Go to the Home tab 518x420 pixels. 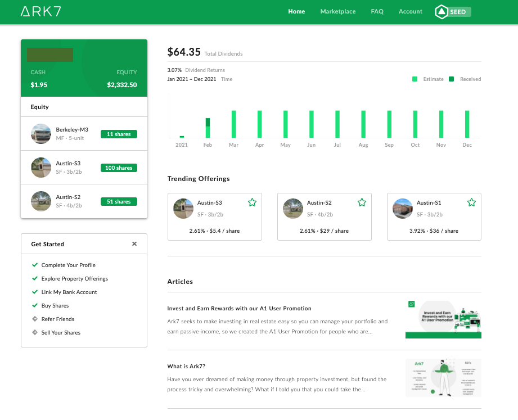click(296, 12)
